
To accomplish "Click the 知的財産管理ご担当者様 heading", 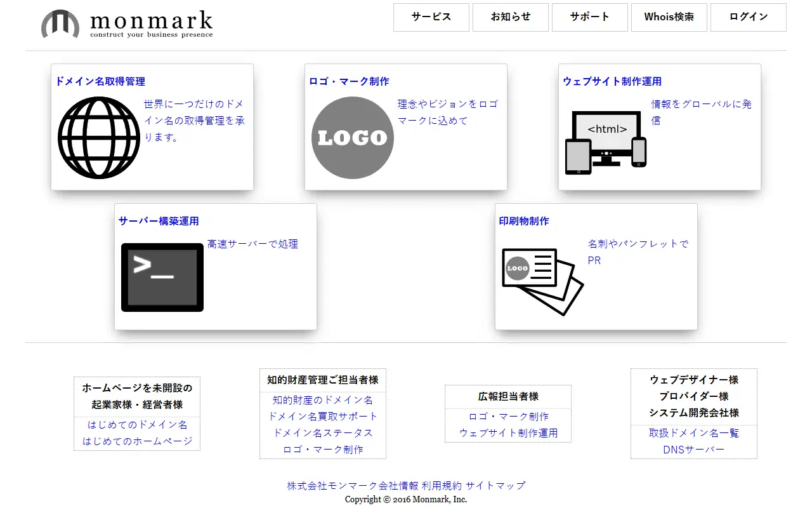I will click(x=323, y=380).
